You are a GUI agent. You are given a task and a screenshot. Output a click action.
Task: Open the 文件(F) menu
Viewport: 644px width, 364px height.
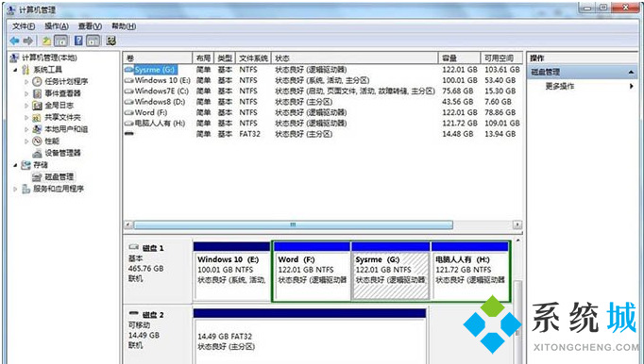click(24, 26)
